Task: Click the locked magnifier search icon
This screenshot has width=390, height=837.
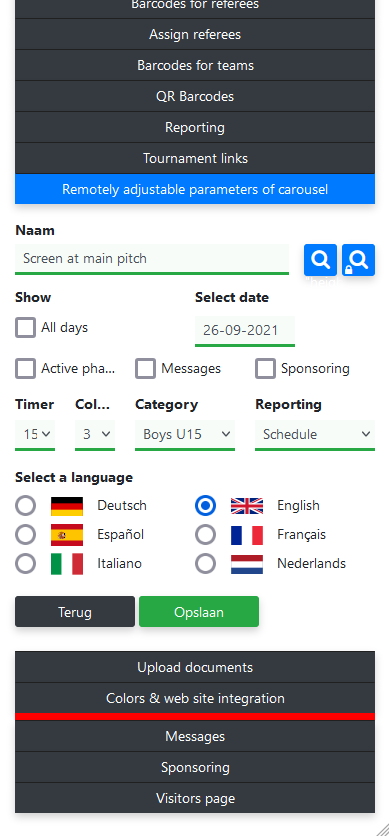Action: [x=359, y=260]
